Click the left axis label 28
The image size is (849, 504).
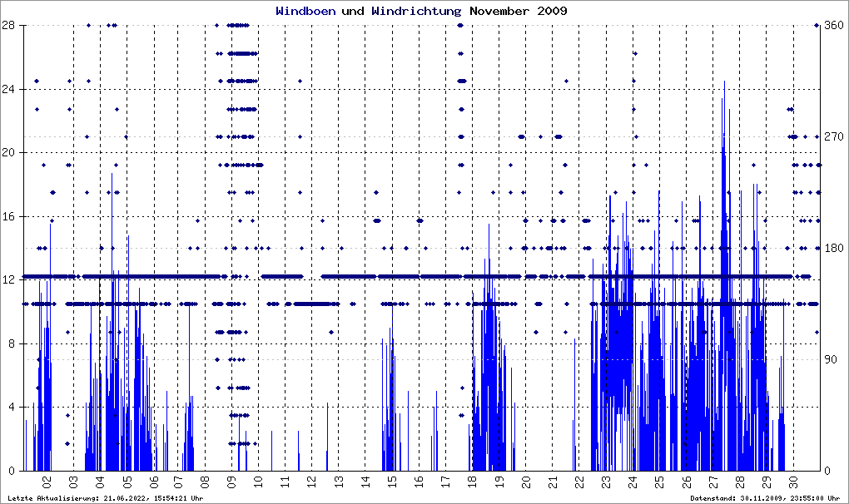click(x=7, y=25)
